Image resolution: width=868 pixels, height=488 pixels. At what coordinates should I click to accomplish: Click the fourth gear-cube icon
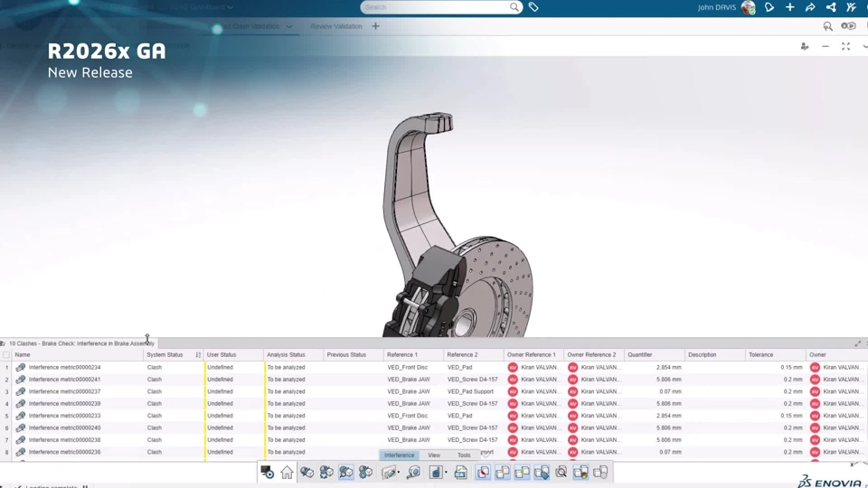click(365, 472)
